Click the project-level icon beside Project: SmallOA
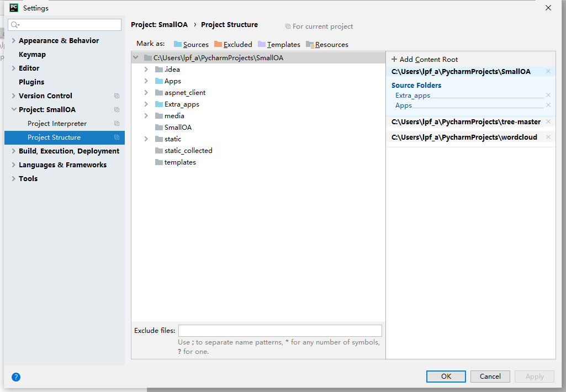 pyautogui.click(x=117, y=109)
